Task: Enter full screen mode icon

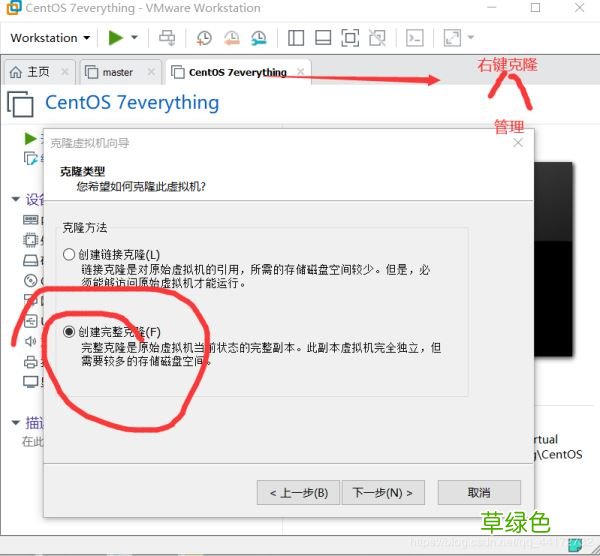Action: click(x=350, y=38)
